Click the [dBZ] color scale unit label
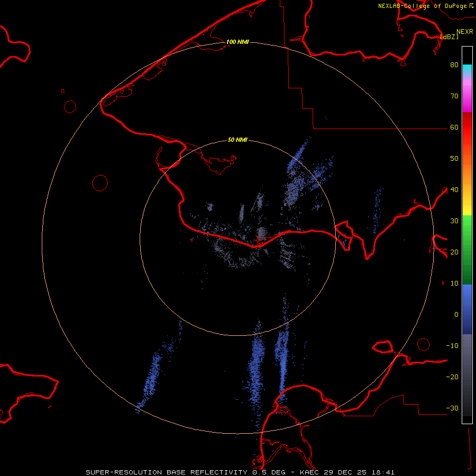Viewport: 476px width, 476px height. 449,36
